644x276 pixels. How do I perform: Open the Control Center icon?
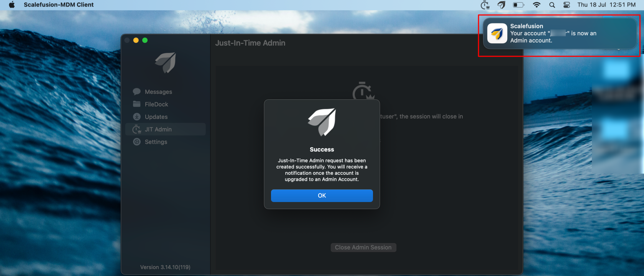tap(567, 5)
